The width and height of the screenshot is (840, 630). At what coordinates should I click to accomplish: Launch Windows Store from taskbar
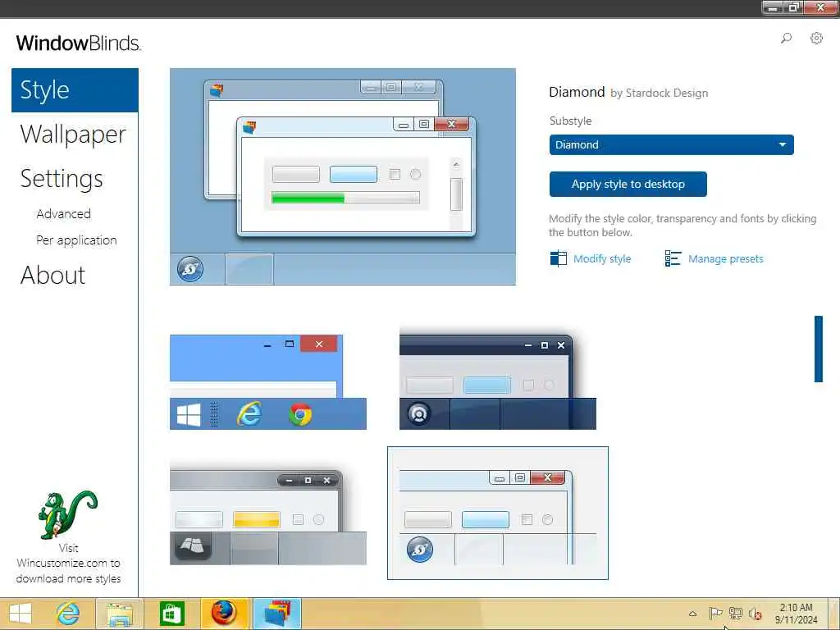171,614
